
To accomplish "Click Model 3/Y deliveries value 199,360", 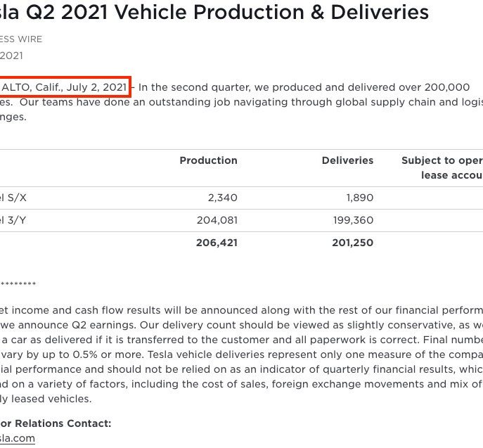I will [x=353, y=220].
